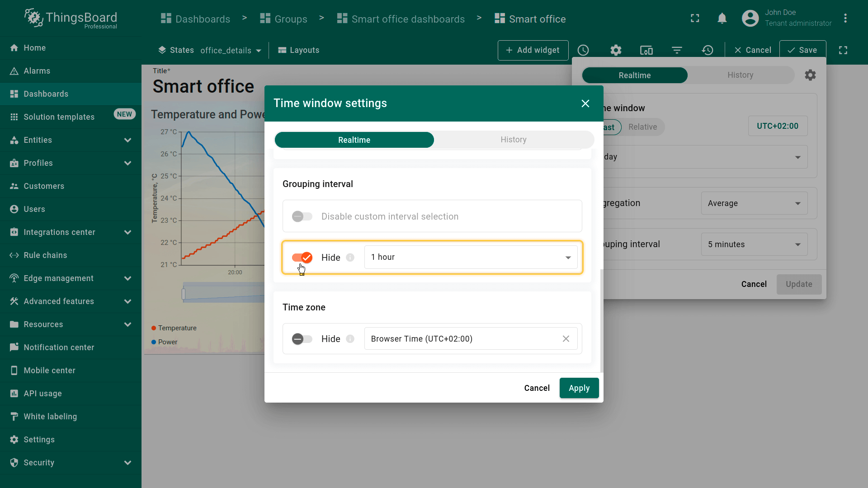Image resolution: width=868 pixels, height=488 pixels.
Task: Enable Disable custom interval selection switch
Action: pos(302,216)
